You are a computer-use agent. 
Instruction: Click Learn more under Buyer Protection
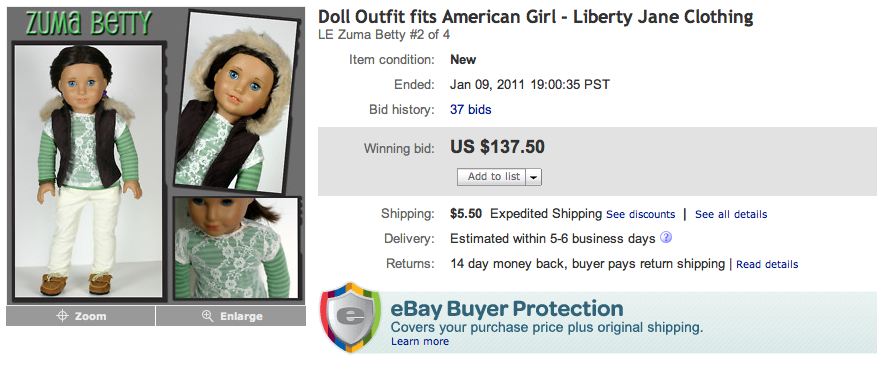pyautogui.click(x=420, y=342)
